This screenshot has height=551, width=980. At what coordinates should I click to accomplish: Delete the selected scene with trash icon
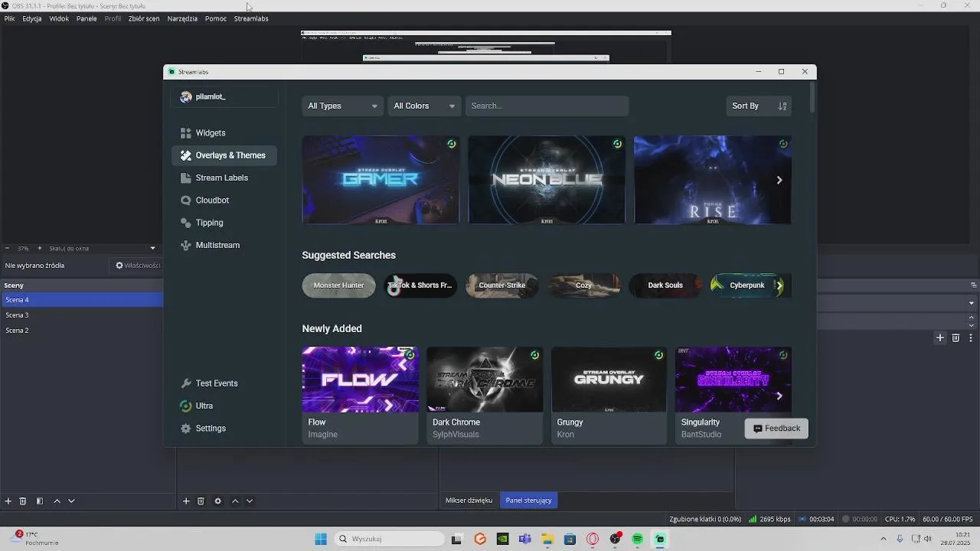[x=23, y=501]
